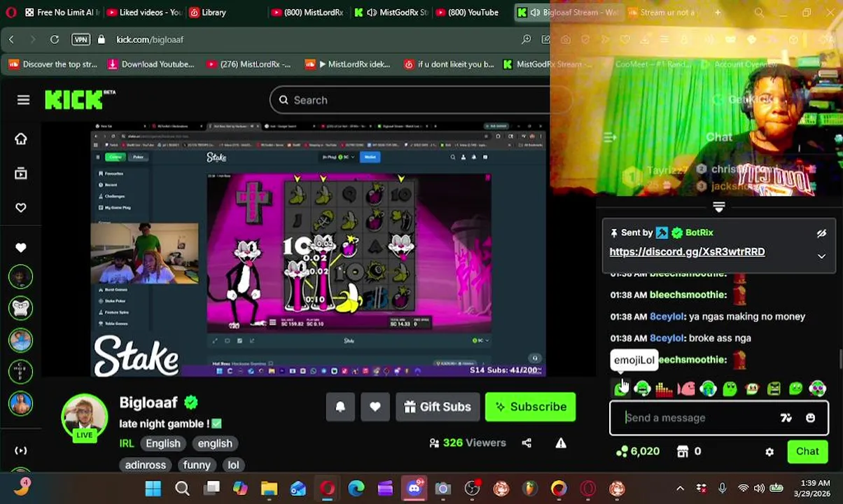The image size is (843, 504).
Task: Switch to (800) MistLordRx tab
Action: pos(307,12)
